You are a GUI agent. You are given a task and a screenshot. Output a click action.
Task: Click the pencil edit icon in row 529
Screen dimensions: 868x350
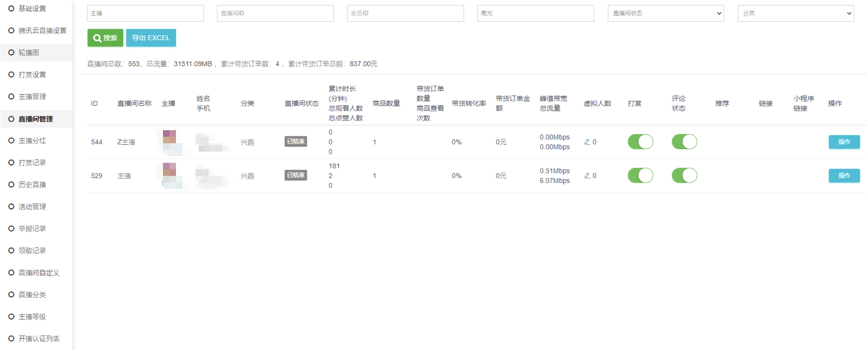(587, 176)
